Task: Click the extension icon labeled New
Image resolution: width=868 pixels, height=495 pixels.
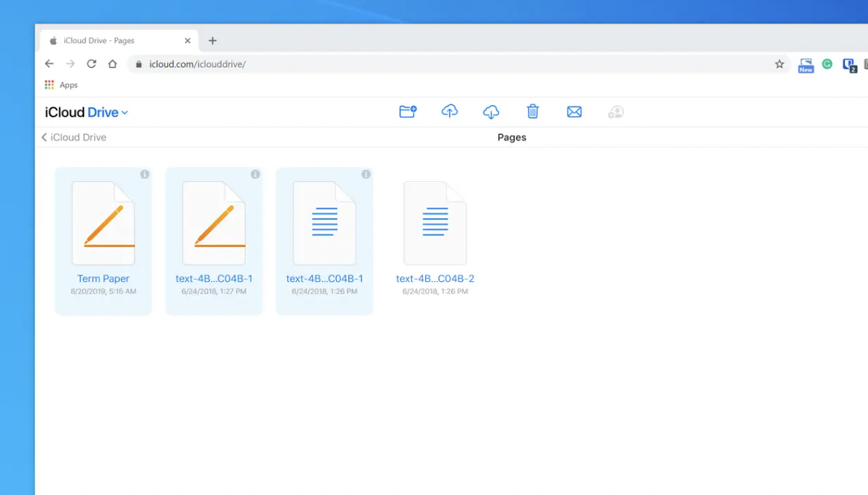Action: coord(806,66)
